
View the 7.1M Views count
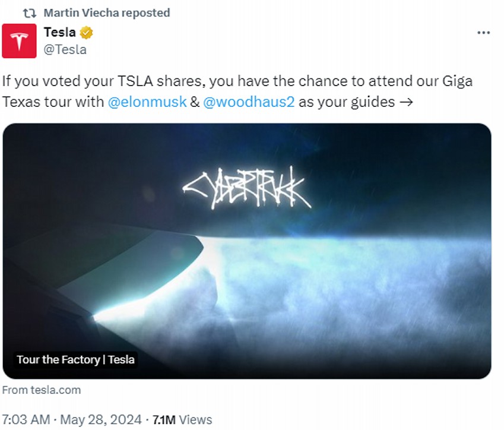coord(182,419)
